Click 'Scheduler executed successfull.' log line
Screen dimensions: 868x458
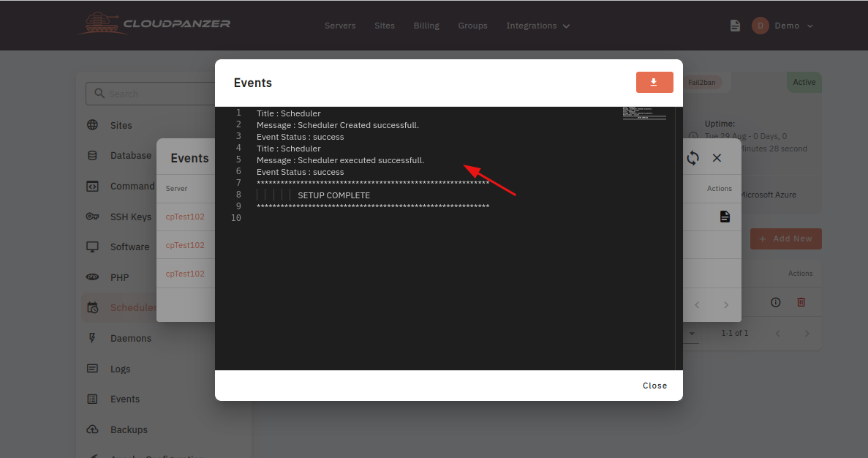(x=340, y=160)
